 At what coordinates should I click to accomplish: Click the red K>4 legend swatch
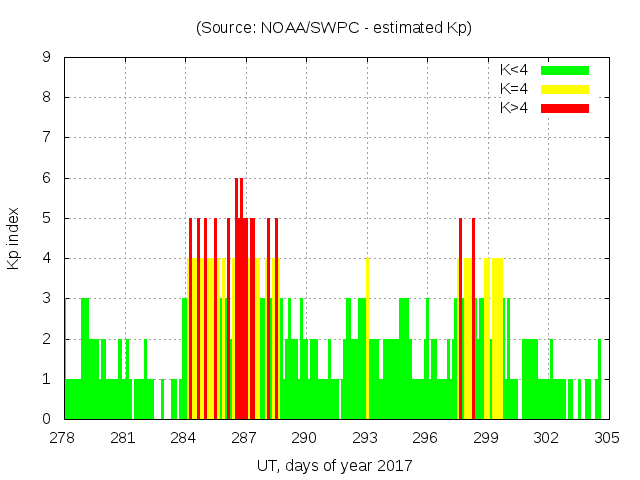click(x=564, y=108)
